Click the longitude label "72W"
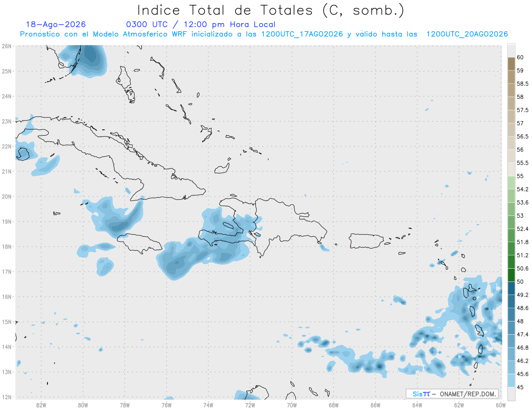Viewport: 532px width, 411px height. (x=250, y=405)
